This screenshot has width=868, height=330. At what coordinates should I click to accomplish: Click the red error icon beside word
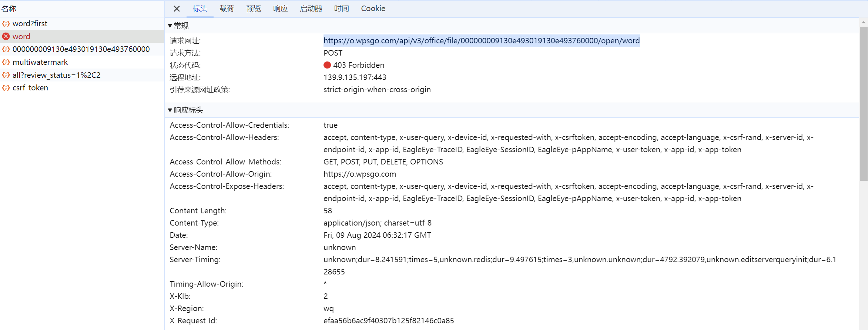(6, 36)
